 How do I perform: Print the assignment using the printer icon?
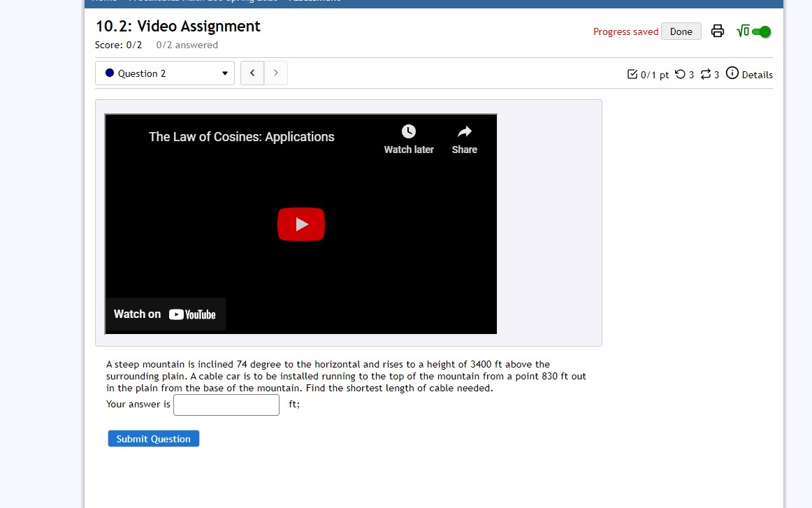tap(717, 31)
